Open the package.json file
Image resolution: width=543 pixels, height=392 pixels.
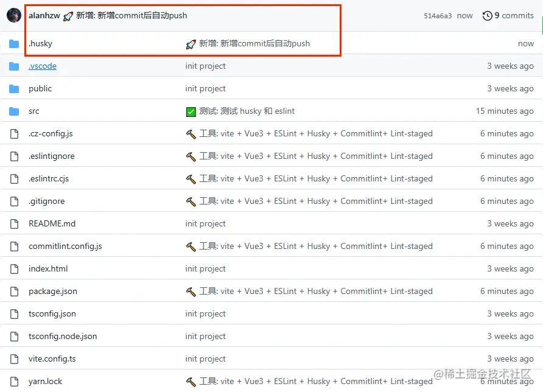53,291
